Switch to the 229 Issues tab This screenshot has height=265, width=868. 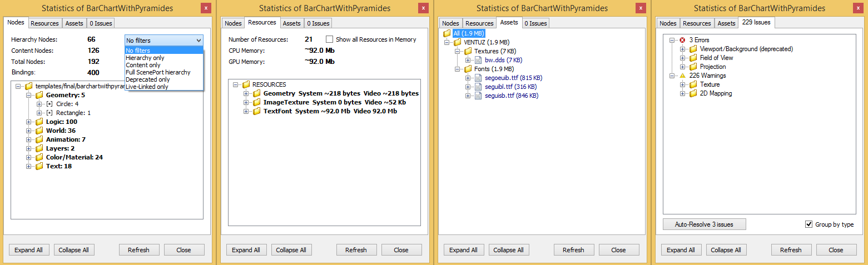click(x=757, y=23)
